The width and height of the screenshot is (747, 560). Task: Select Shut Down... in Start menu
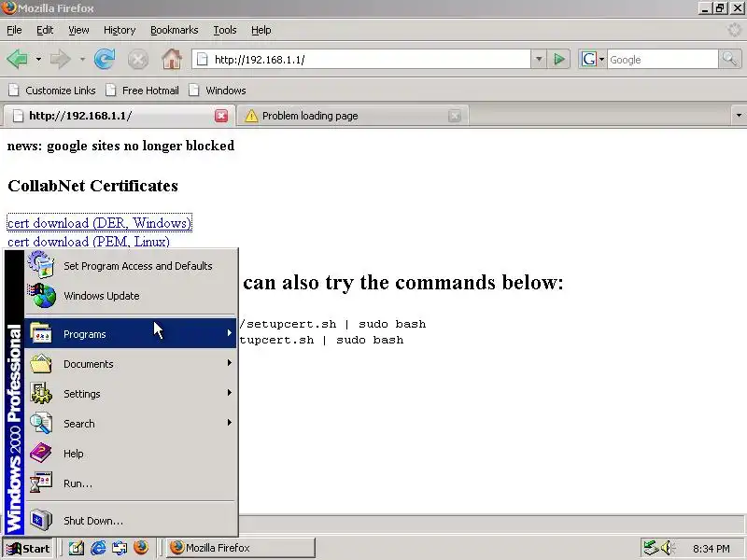pyautogui.click(x=131, y=521)
